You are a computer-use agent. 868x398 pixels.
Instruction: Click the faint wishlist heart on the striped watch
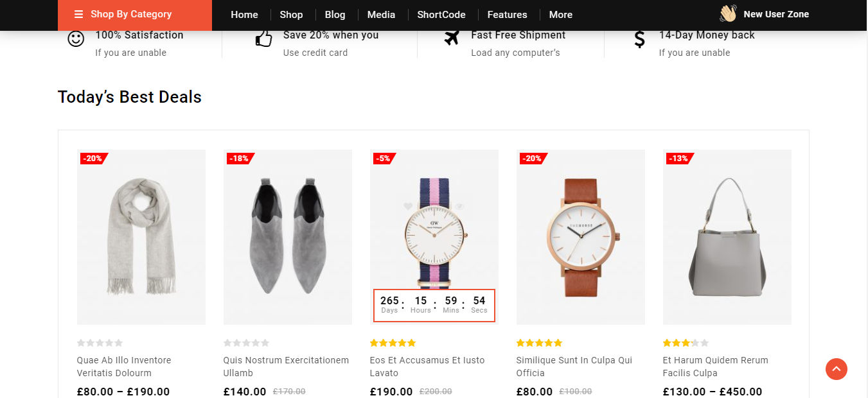click(408, 206)
